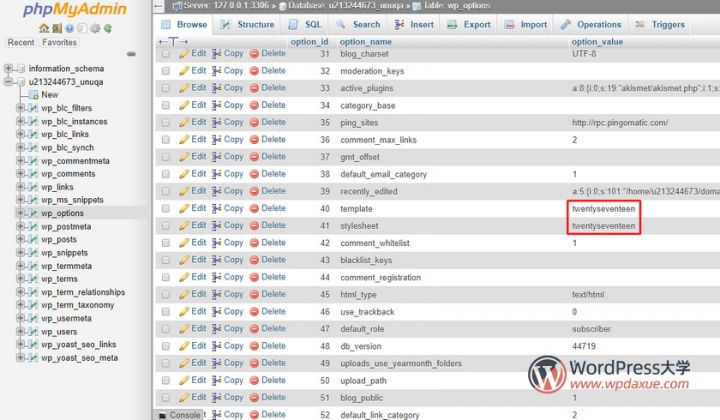Click pencil Edit icon for blog_charset row
The width and height of the screenshot is (720, 420).
click(x=184, y=54)
